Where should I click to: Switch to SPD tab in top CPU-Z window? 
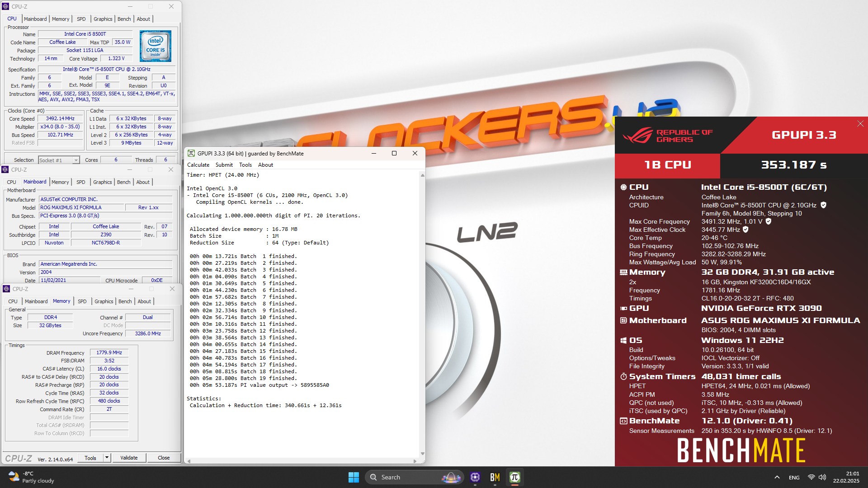81,19
